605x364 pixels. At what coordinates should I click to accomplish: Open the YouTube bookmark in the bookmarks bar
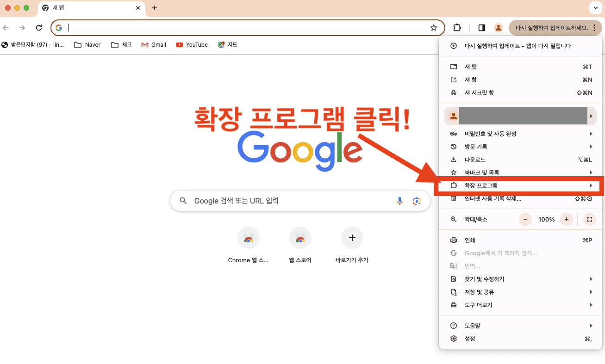click(x=192, y=44)
